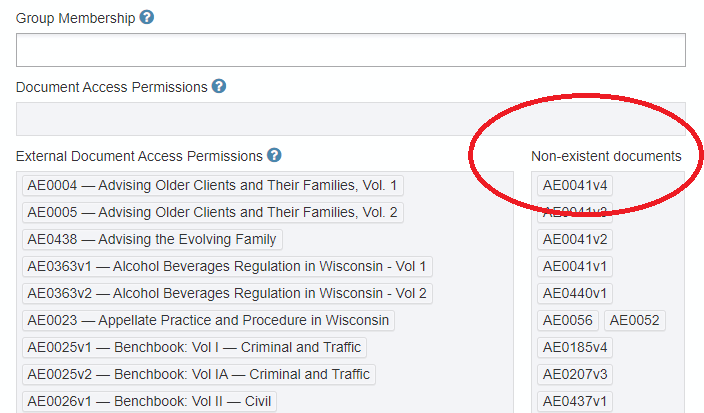Click the Group Membership input field

350,50
